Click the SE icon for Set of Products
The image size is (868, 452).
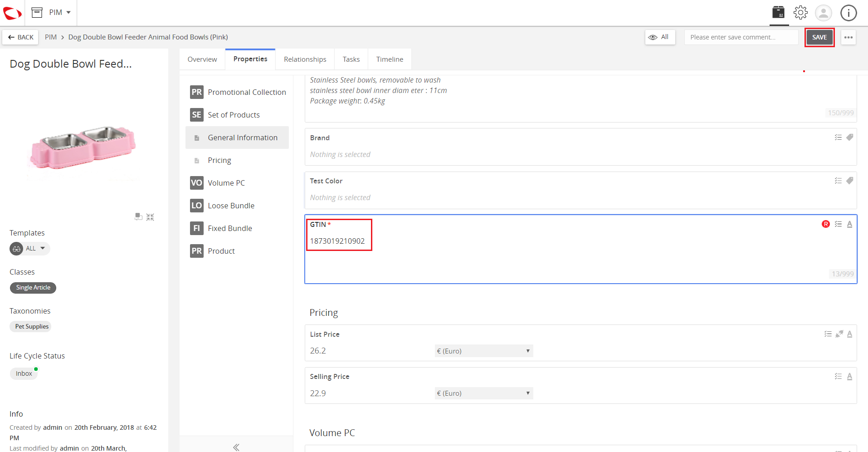pyautogui.click(x=196, y=115)
